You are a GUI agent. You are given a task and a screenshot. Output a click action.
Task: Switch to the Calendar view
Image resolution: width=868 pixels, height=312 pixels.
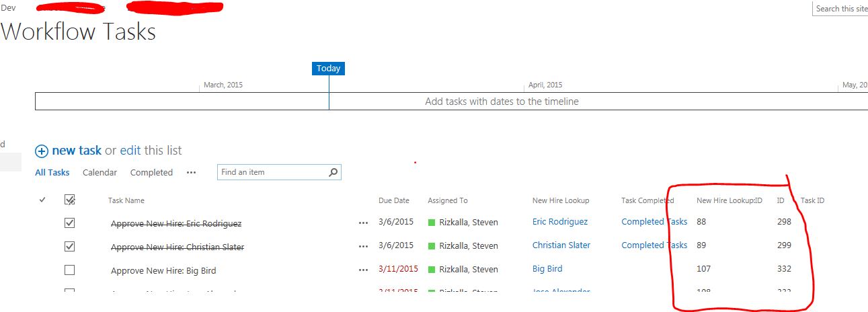(x=100, y=173)
